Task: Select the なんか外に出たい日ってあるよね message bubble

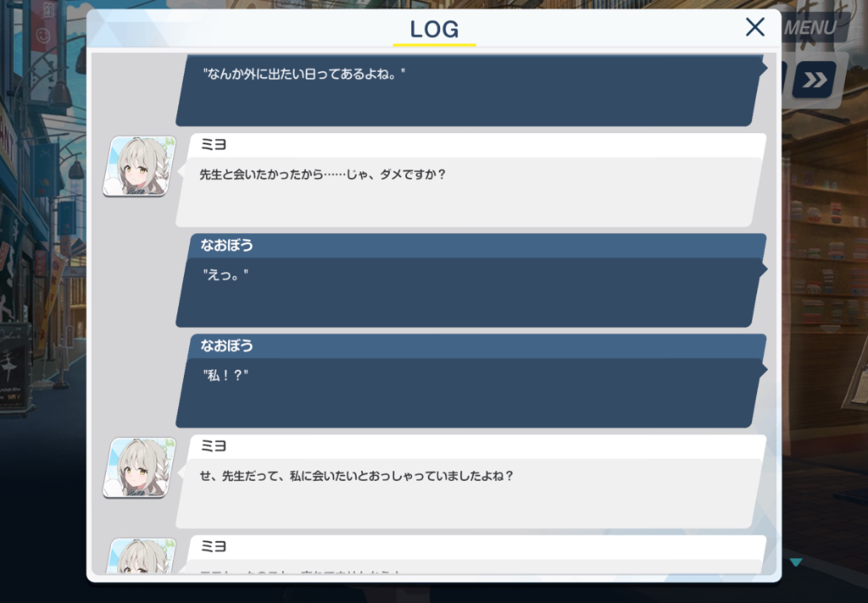Action: coord(471,90)
